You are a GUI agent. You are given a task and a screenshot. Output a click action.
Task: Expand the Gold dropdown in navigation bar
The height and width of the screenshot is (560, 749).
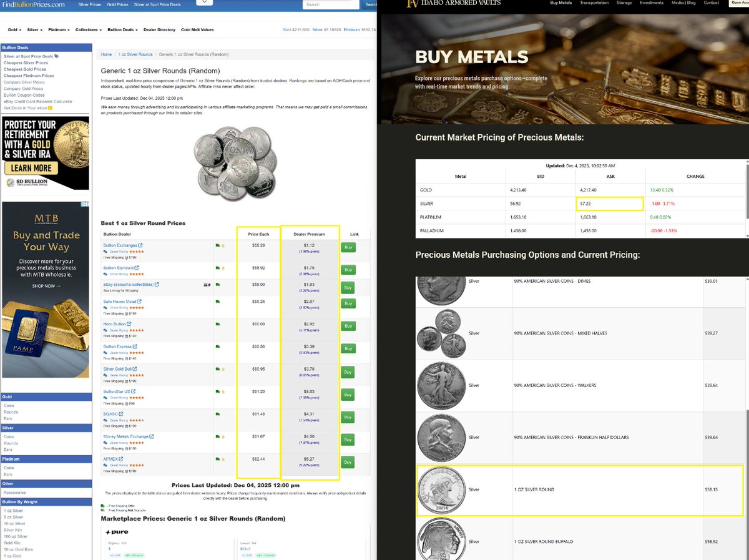coord(16,30)
